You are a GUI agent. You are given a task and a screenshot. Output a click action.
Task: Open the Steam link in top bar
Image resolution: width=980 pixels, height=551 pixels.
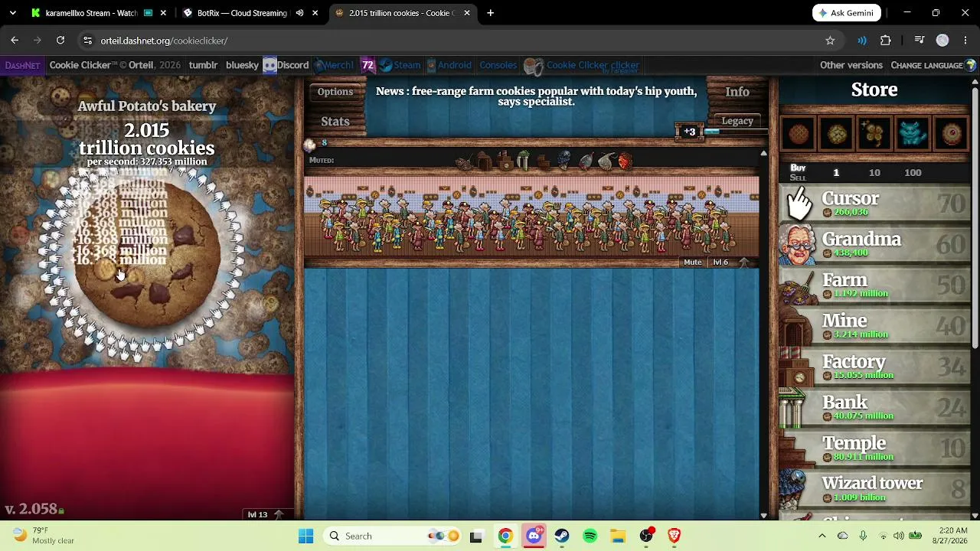click(x=400, y=65)
